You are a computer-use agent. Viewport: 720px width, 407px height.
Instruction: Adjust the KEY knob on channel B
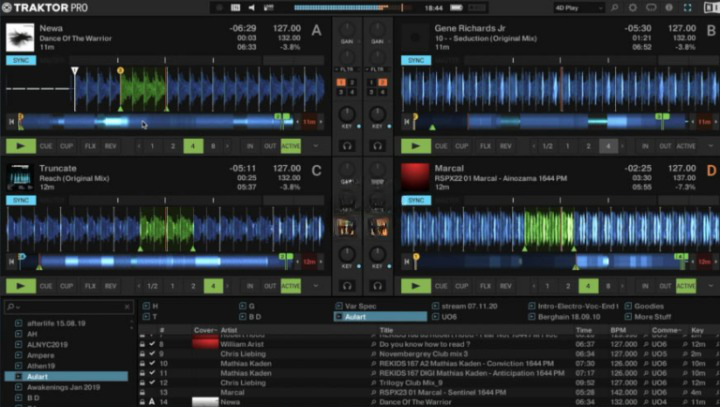pos(377,114)
